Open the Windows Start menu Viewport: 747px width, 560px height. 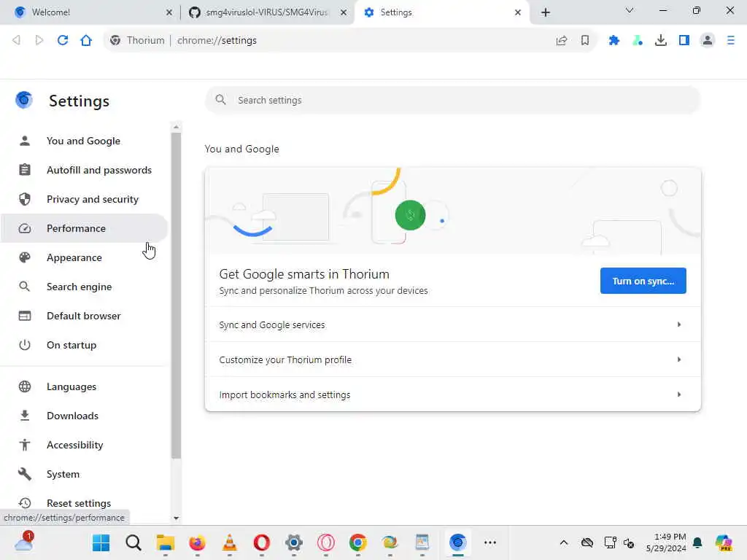tap(101, 542)
